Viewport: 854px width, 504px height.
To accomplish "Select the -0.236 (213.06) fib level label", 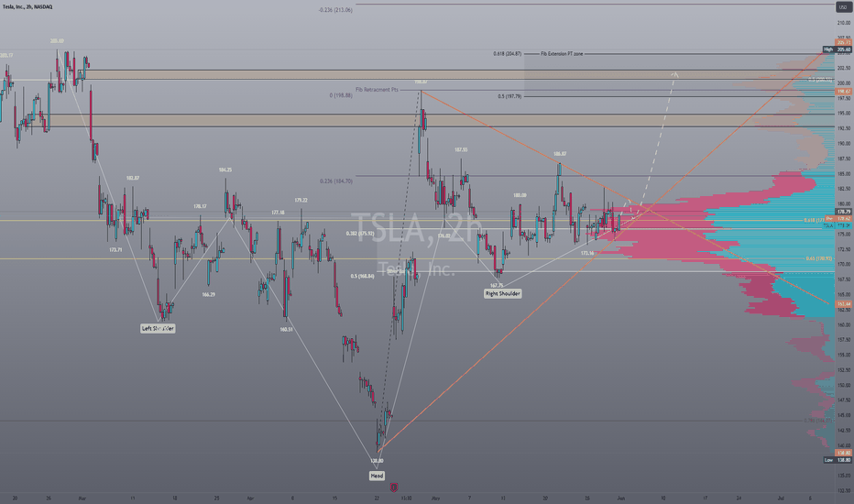I will (335, 10).
